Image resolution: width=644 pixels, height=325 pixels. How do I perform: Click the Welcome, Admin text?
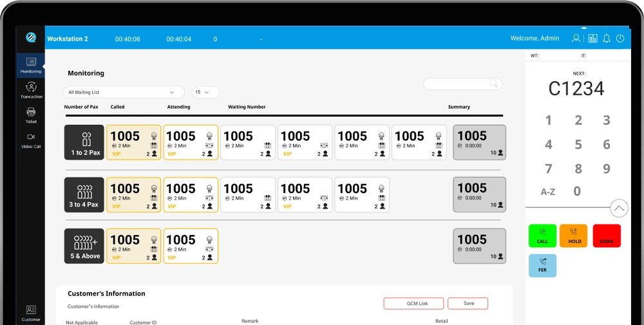point(535,38)
